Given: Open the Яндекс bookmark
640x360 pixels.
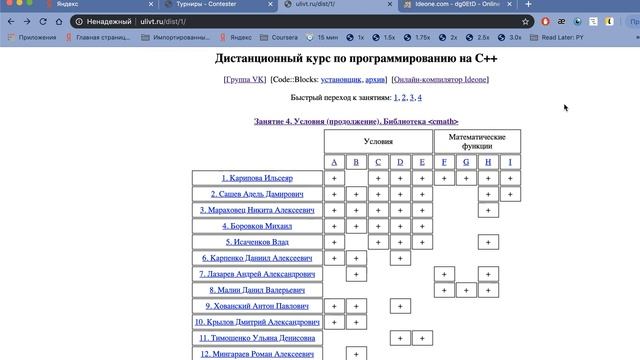Looking at the screenshot, I should point(236,37).
